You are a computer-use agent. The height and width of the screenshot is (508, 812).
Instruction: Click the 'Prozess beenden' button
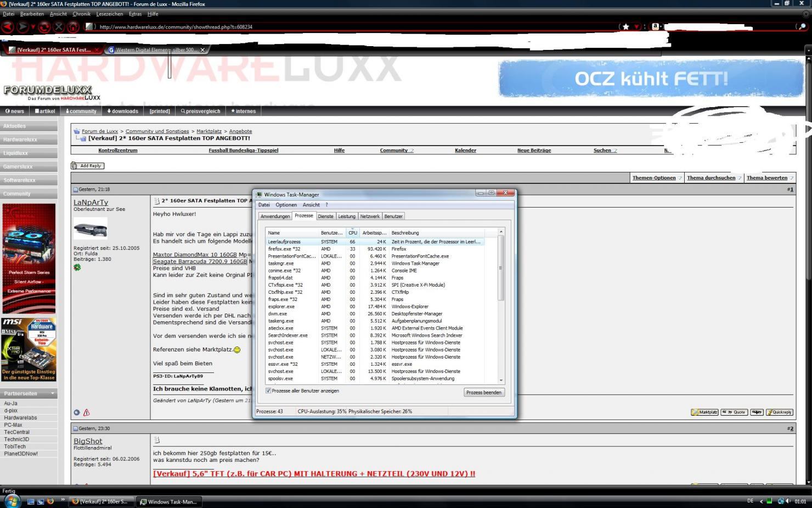pyautogui.click(x=484, y=393)
